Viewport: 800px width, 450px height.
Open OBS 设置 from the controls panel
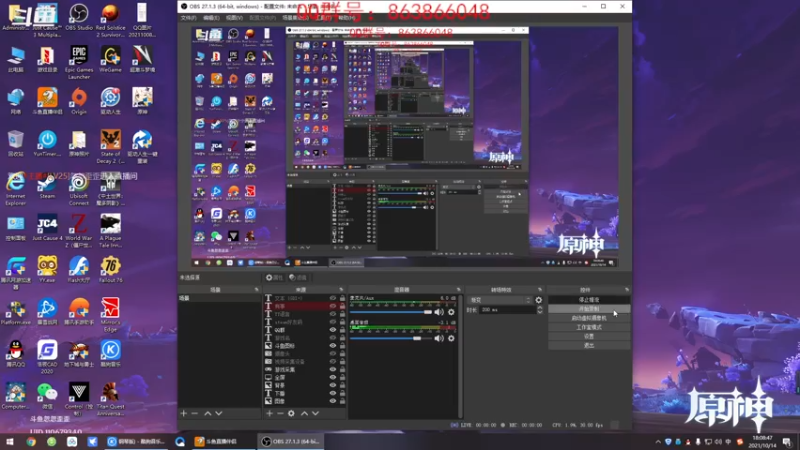[589, 336]
